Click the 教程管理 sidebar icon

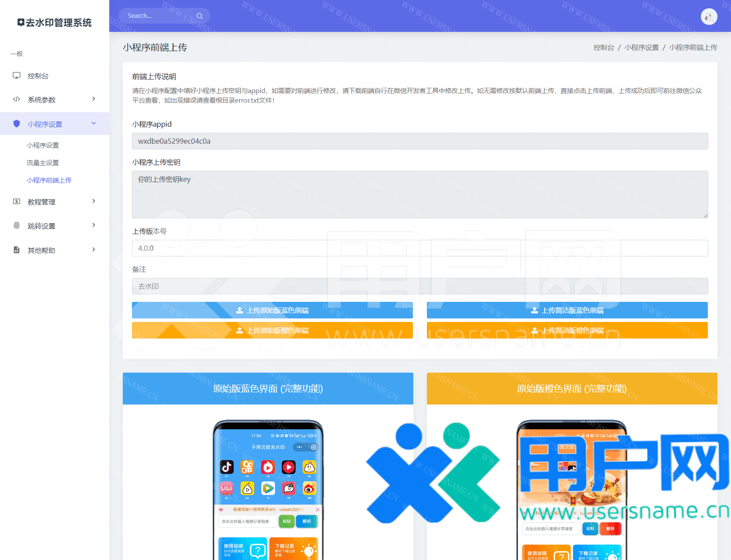pyautogui.click(x=17, y=201)
